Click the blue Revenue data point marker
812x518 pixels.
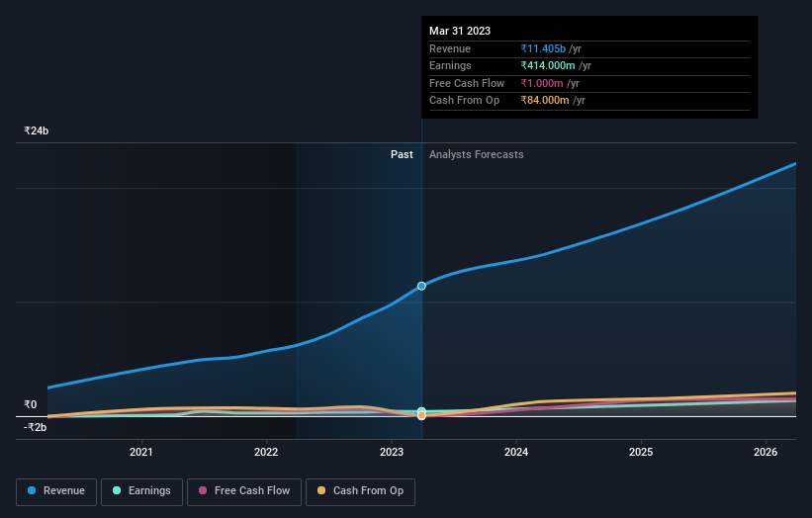[421, 286]
